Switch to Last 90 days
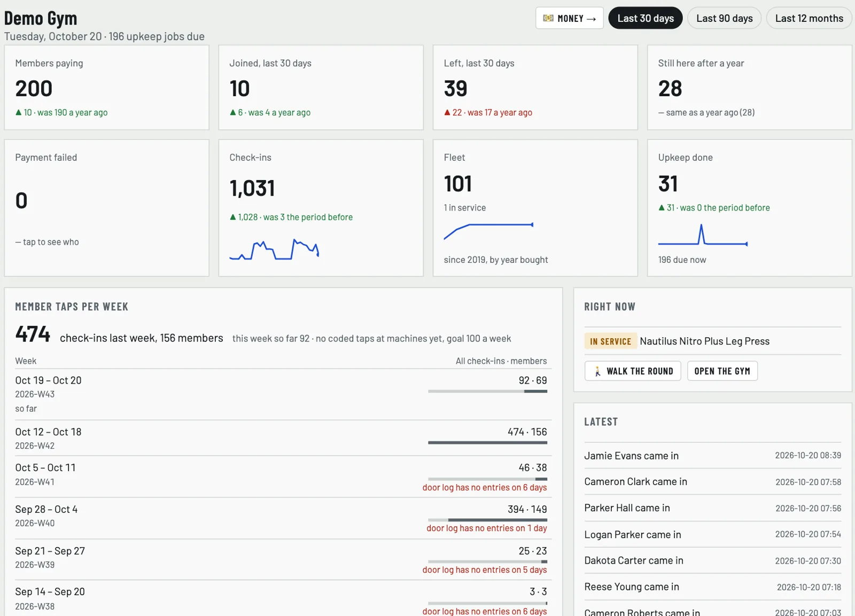 coord(724,18)
